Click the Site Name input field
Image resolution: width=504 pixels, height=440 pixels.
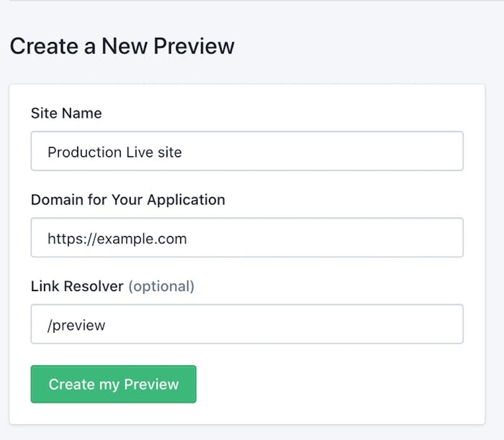tap(247, 151)
